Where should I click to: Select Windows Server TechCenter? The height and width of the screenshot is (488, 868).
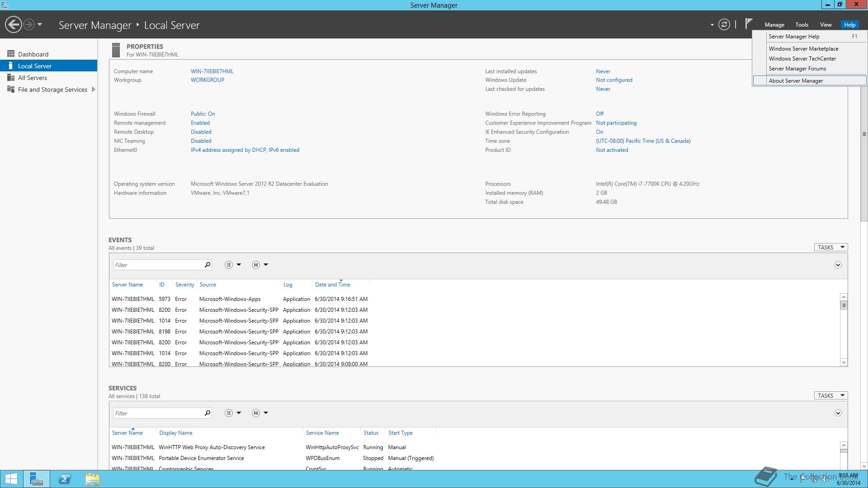(809, 59)
